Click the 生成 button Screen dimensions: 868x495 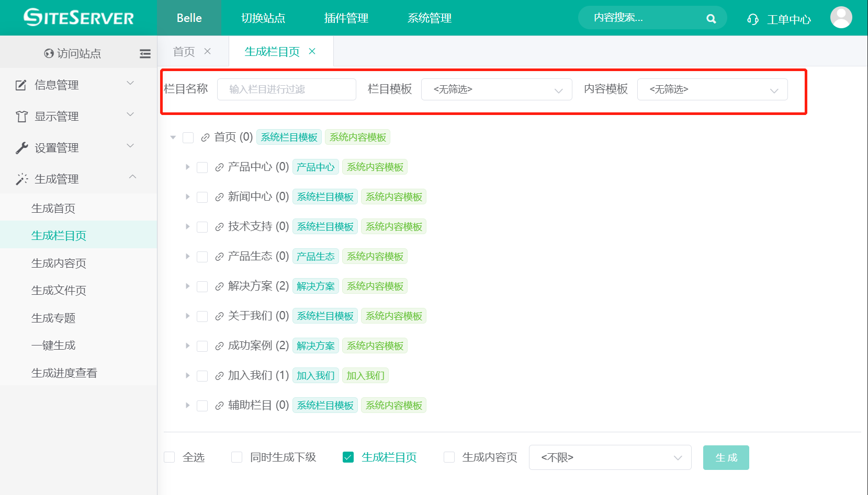tap(726, 457)
